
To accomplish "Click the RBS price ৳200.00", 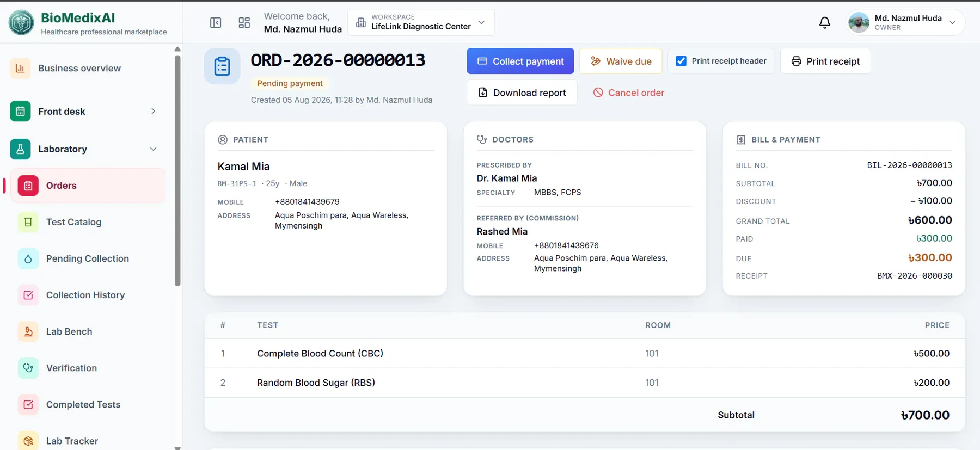I will (932, 383).
